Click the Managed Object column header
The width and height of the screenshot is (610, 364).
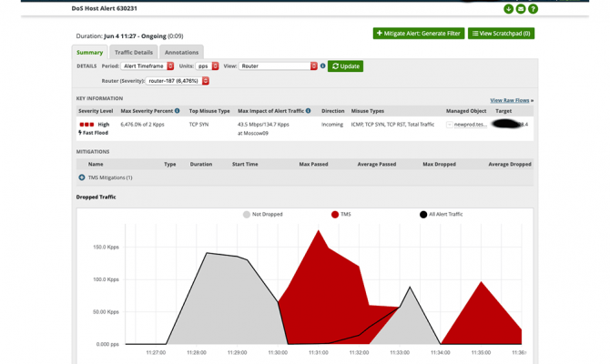tap(466, 111)
